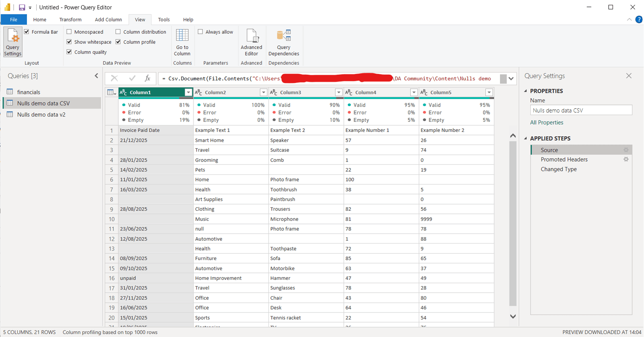This screenshot has width=644, height=337.
Task: Click the save icon in title bar
Action: click(x=22, y=7)
